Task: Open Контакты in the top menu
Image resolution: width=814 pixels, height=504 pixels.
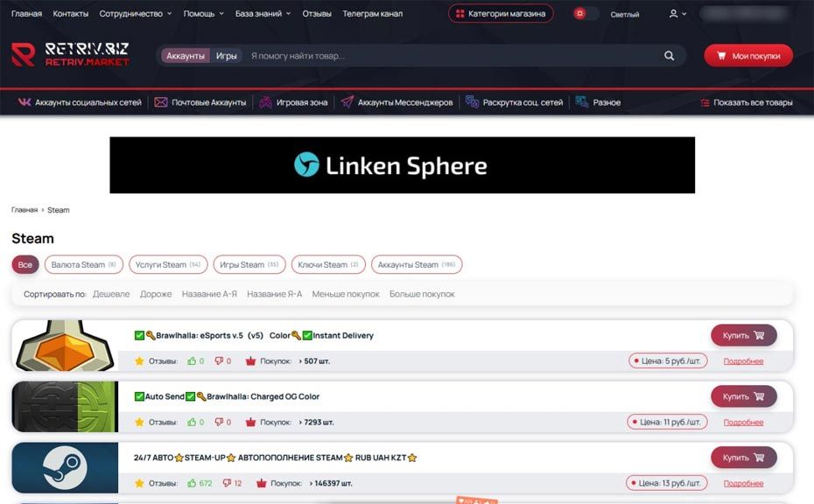Action: pos(71,14)
